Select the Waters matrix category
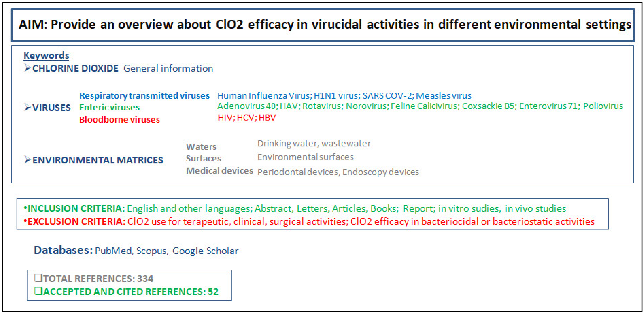 point(201,147)
